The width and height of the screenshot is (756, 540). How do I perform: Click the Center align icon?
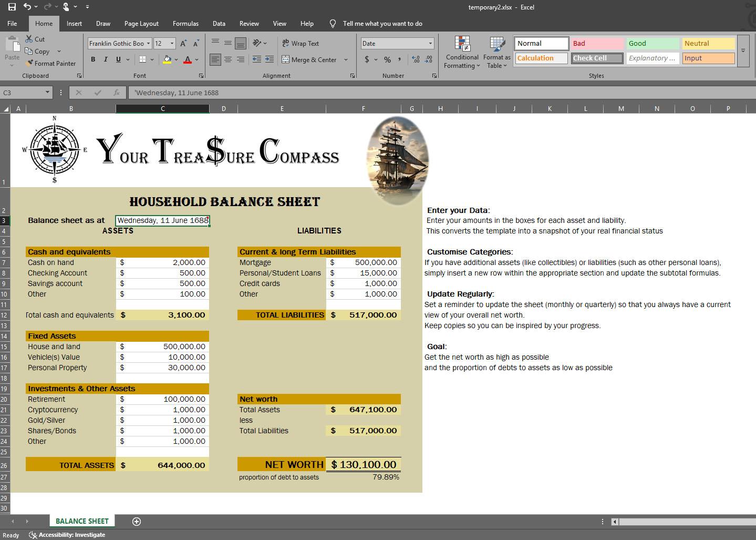[228, 59]
